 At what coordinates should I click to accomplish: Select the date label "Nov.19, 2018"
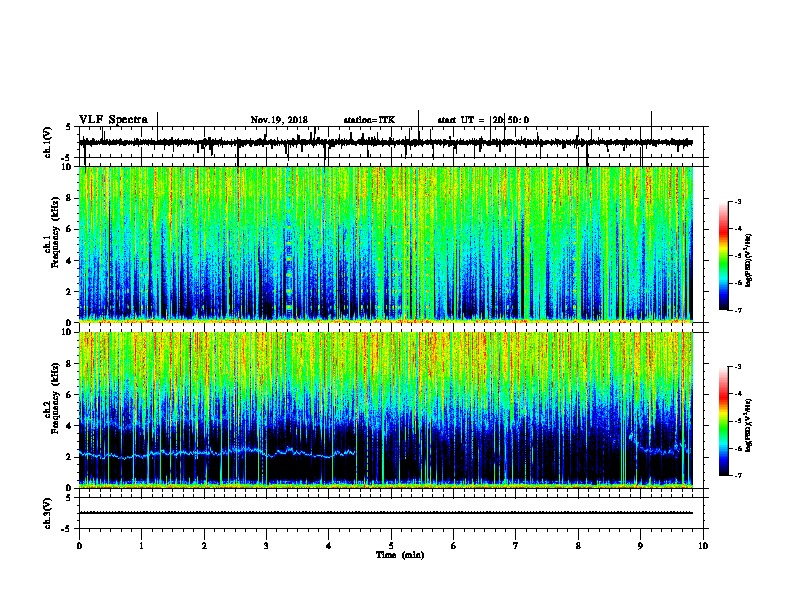(x=279, y=120)
